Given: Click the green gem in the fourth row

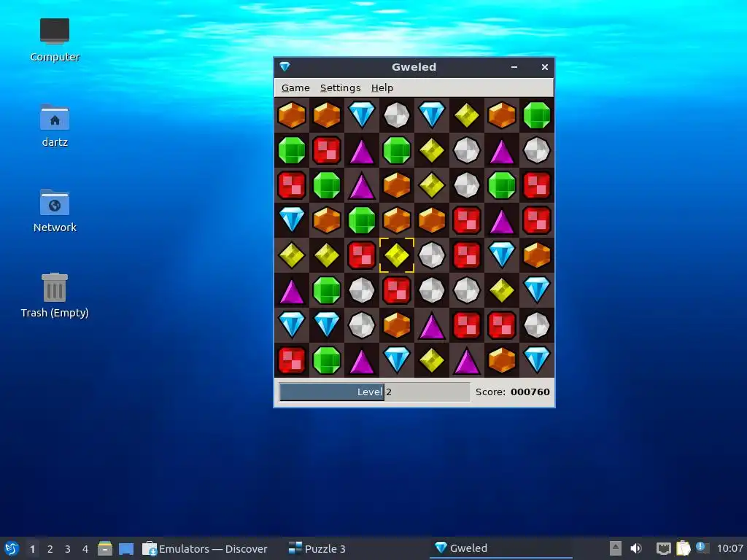Looking at the screenshot, I should tap(362, 220).
